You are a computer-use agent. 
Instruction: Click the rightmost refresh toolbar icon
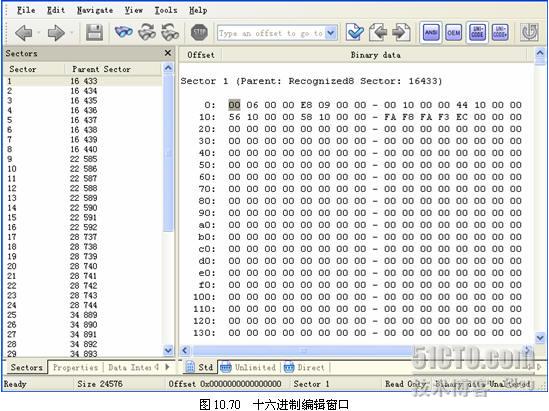529,33
